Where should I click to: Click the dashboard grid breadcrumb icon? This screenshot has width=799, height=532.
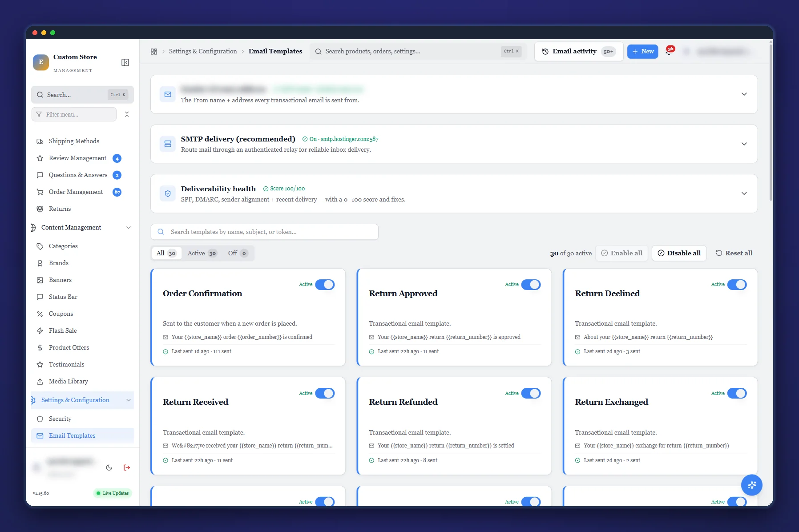pos(154,52)
